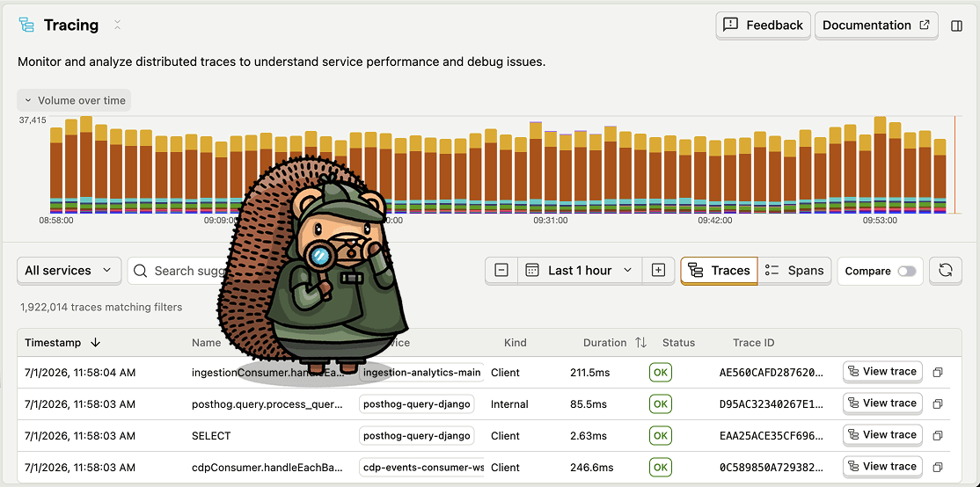980x487 pixels.
Task: Click the Status column header
Action: tap(678, 342)
